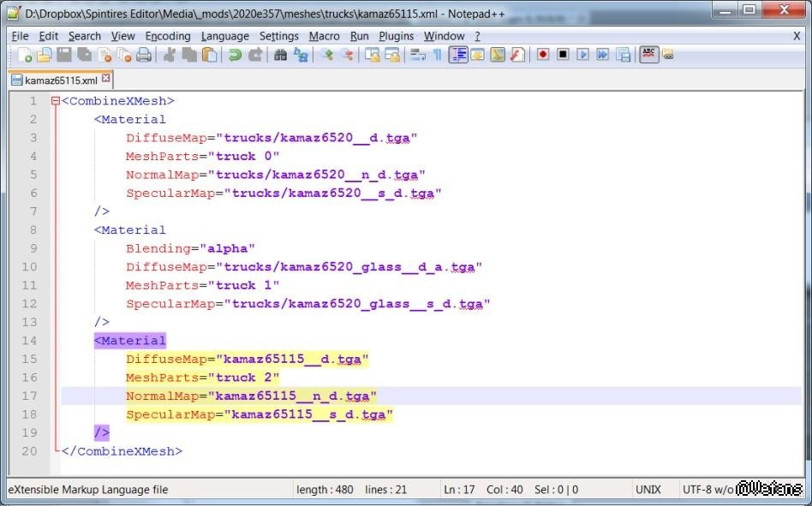Open the Plugins menu
Viewport: 812px width, 506px height.
click(x=396, y=36)
